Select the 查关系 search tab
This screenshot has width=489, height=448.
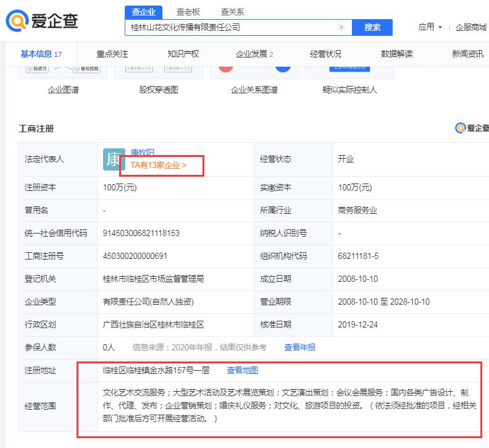[x=232, y=12]
